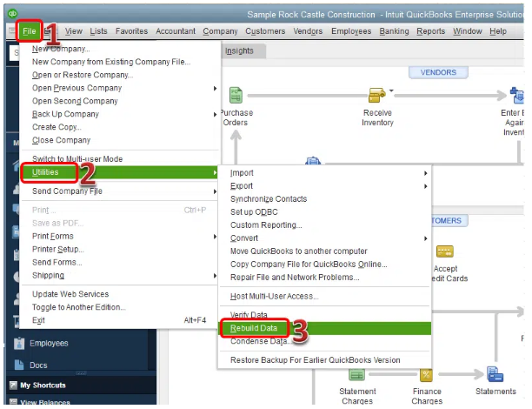Open the Window menu
Viewport: 532px width, 409px height.
coord(467,31)
